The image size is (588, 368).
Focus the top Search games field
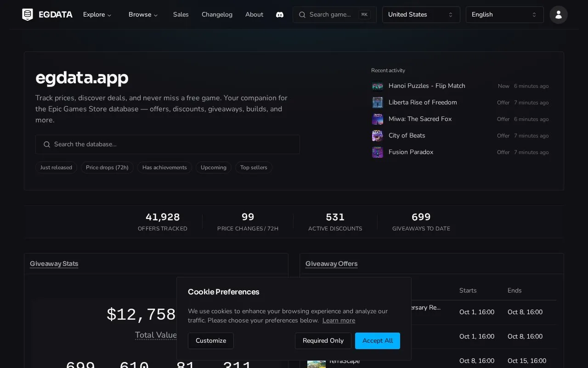pos(334,15)
